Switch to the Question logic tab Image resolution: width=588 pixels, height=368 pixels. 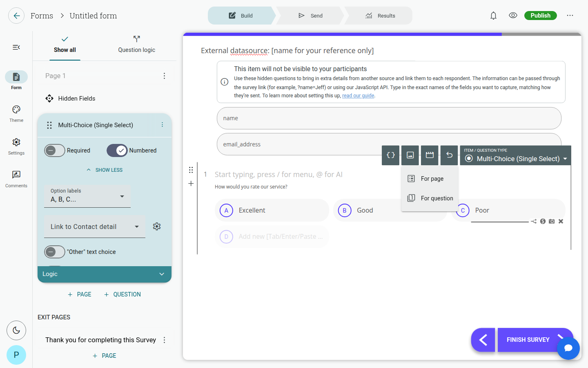coord(137,45)
